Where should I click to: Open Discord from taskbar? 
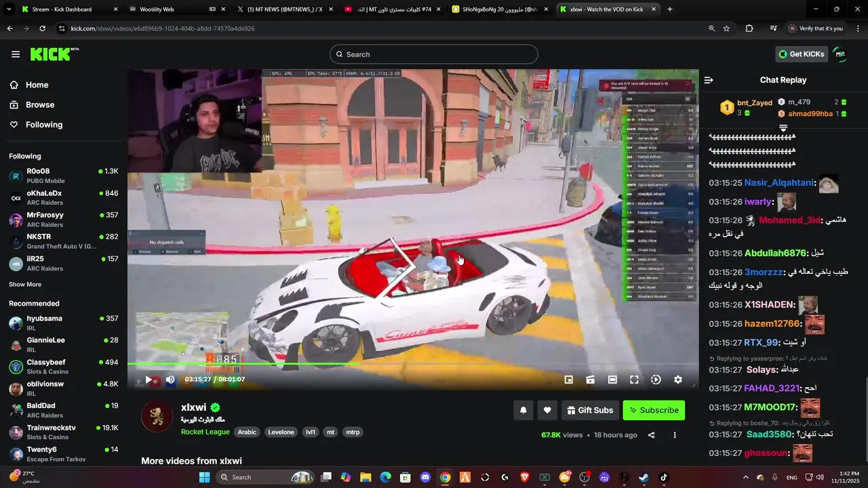tap(425, 477)
